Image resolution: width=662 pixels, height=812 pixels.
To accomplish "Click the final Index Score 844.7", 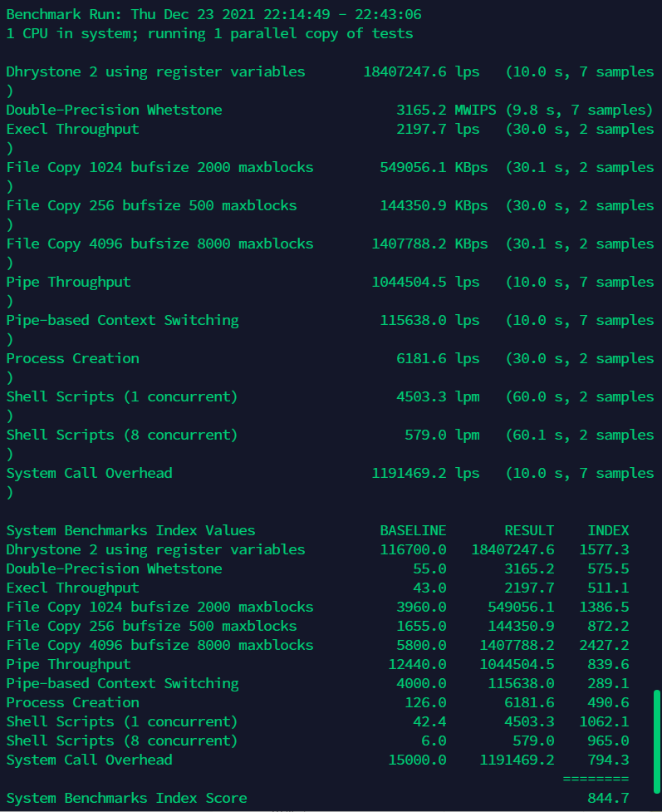I will click(x=608, y=799).
